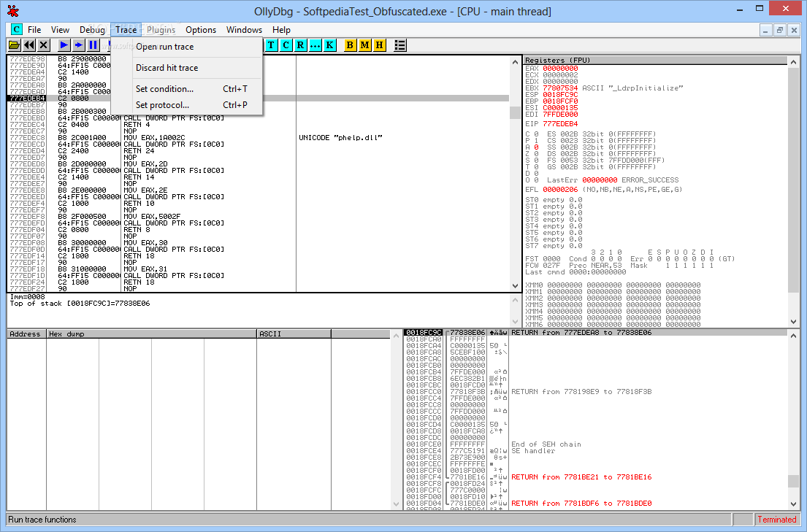Select the MOV EAX,1A002C instruction
This screenshot has width=807, height=532.
pos(154,138)
